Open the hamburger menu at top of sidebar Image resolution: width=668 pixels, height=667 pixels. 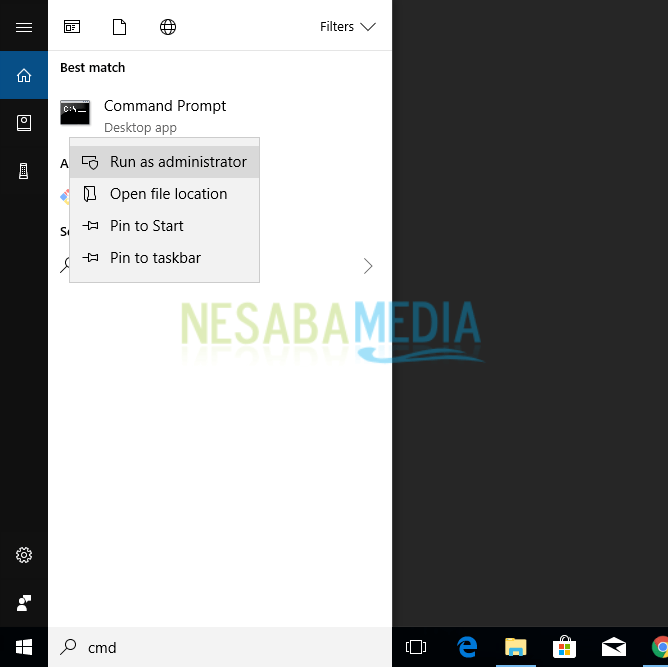click(24, 27)
